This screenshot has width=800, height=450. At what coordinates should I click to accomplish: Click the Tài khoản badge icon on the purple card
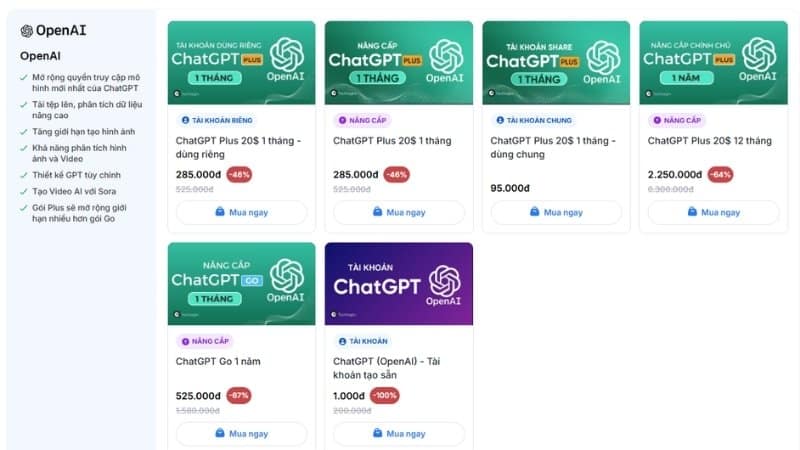coord(342,341)
